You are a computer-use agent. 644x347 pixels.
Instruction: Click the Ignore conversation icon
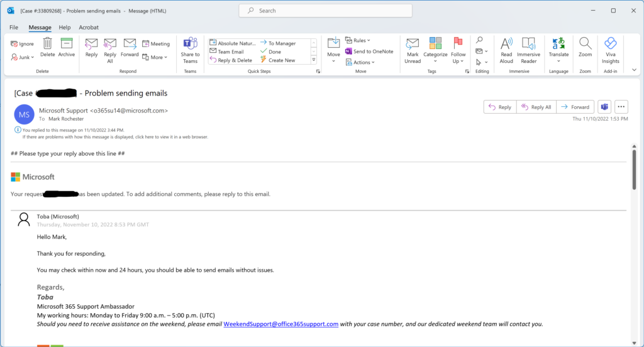[x=22, y=44]
